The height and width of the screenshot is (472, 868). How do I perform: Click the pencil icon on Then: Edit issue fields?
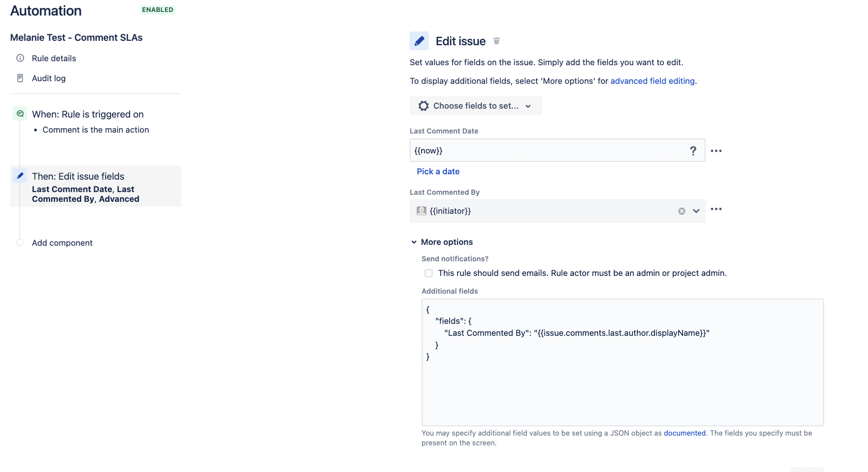(x=20, y=176)
